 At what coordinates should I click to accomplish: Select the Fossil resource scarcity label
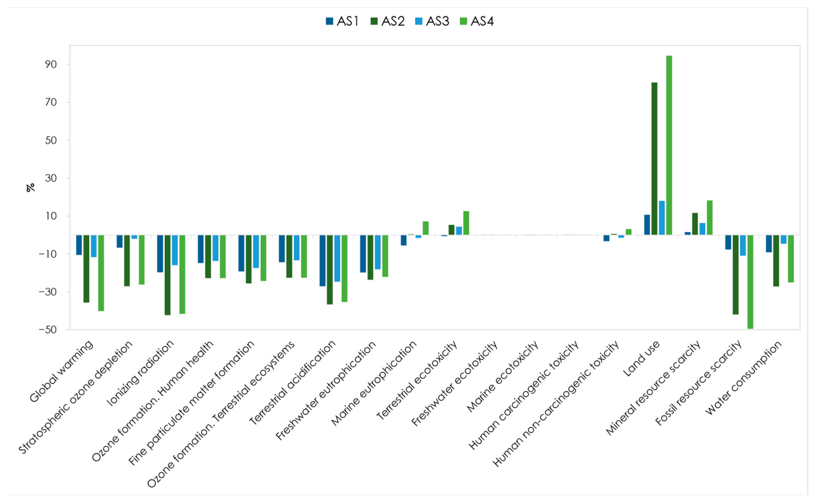[x=699, y=383]
